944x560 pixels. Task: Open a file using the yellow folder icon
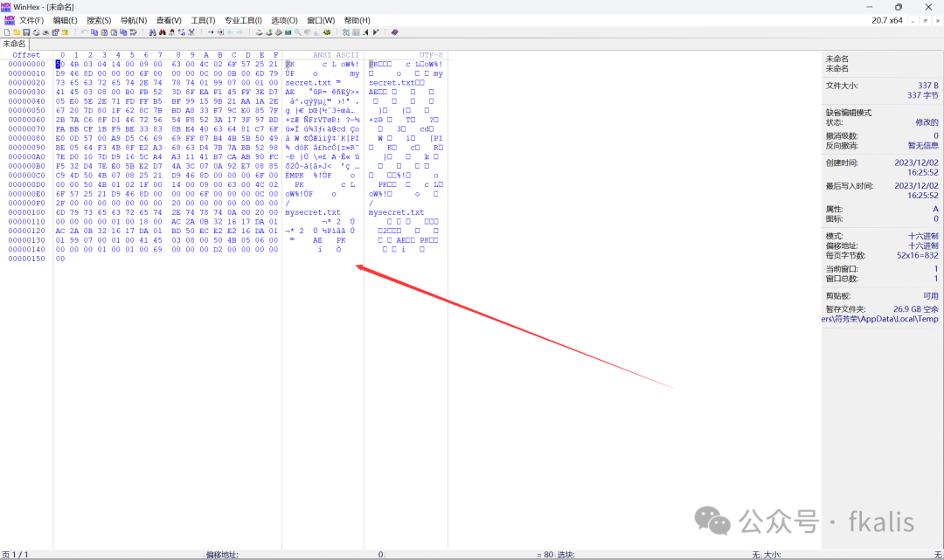[x=17, y=32]
